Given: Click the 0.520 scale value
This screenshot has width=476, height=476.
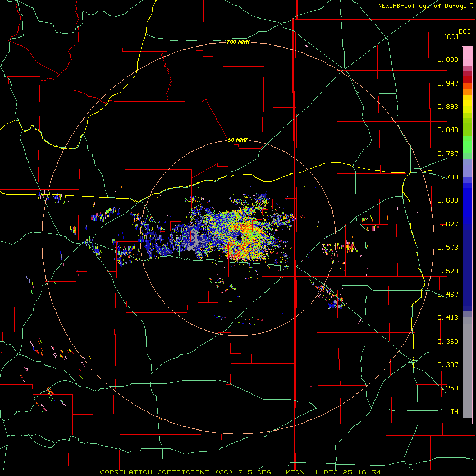Looking at the screenshot, I should point(448,271).
